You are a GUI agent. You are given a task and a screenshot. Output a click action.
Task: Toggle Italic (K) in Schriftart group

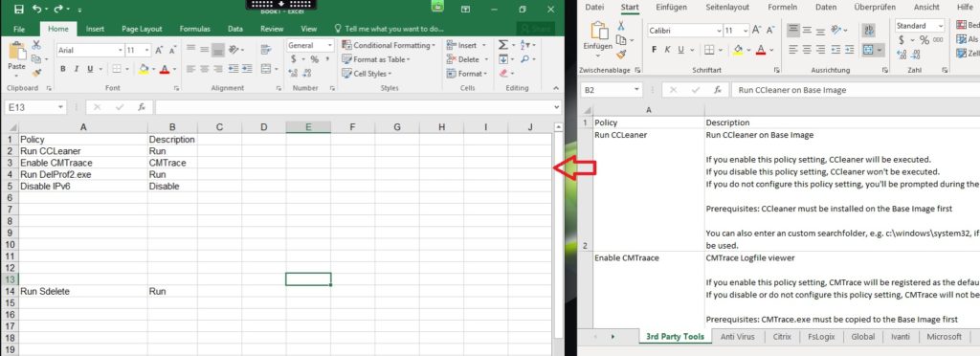point(667,50)
